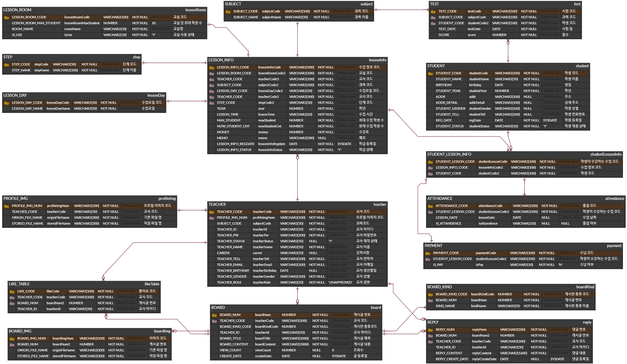Image resolution: width=627 pixels, height=364 pixels.
Task: Click the key icon beside ATTENDANCE_CODE
Action: 430,206
